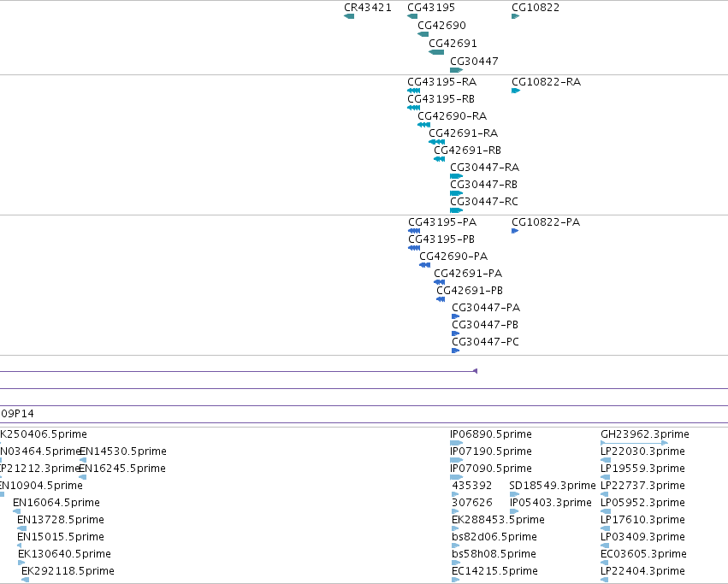728x584 pixels.
Task: Select the CG10822 gene label
Action: [x=536, y=8]
